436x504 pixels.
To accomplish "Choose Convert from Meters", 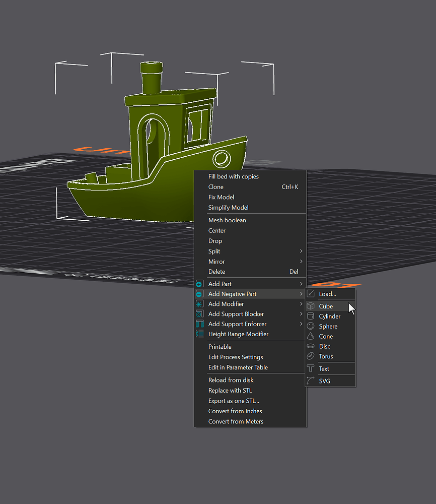I will tap(250, 421).
